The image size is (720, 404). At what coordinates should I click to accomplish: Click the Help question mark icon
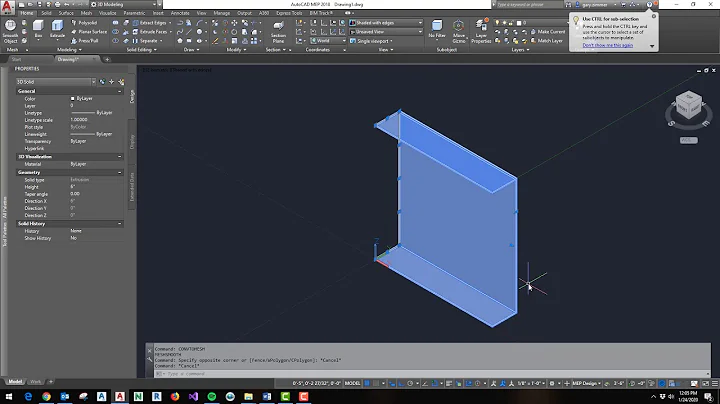pos(649,5)
